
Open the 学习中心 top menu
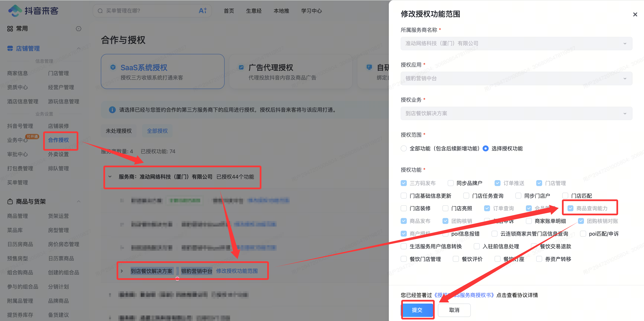312,11
